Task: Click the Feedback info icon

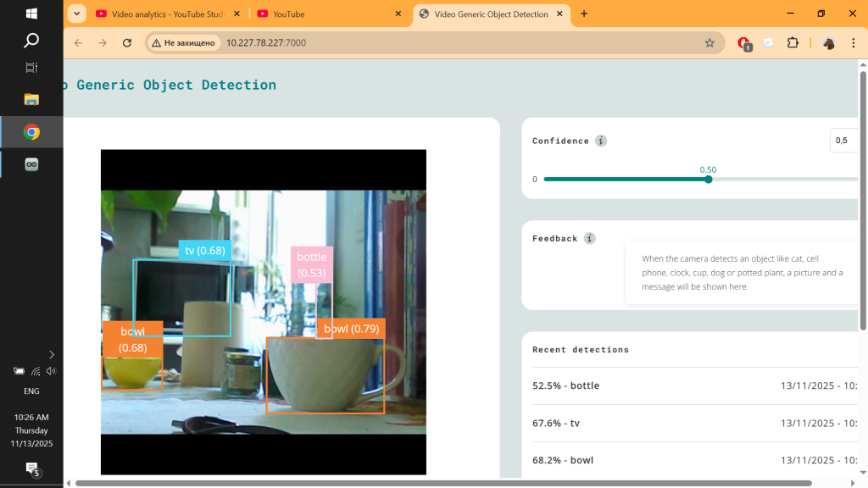Action: pos(590,239)
